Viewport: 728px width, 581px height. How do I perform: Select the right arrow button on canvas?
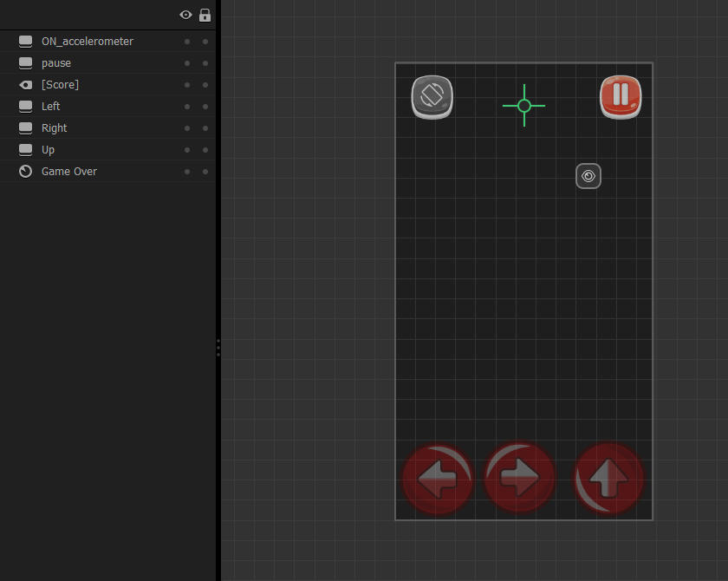point(519,478)
